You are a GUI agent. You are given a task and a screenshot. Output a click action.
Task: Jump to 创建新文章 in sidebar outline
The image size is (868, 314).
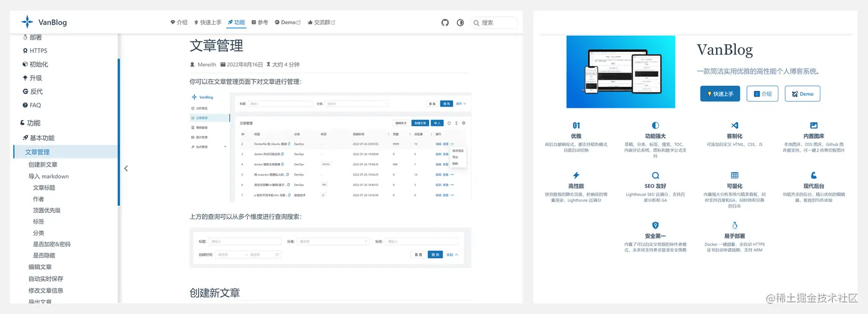pyautogui.click(x=43, y=164)
